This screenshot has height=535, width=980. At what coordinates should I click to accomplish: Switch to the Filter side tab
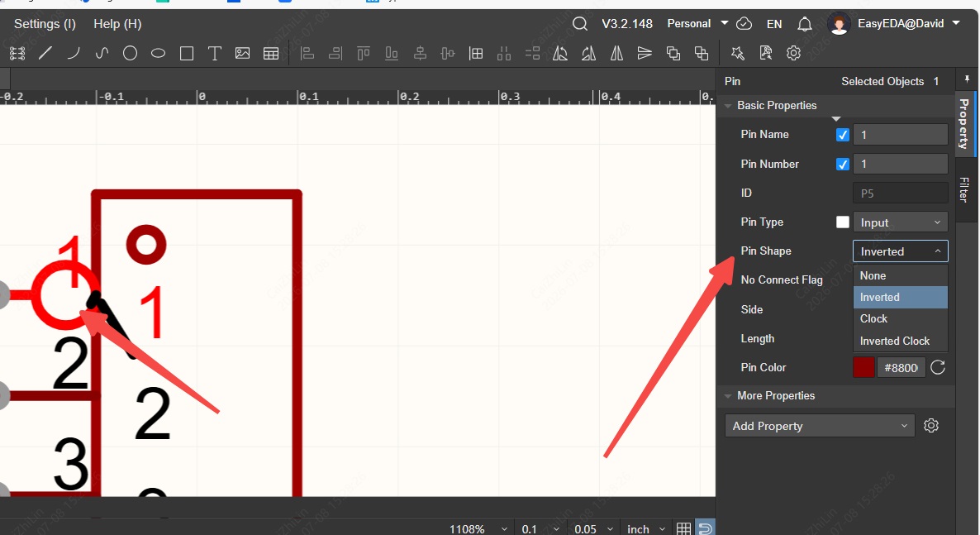[x=964, y=189]
